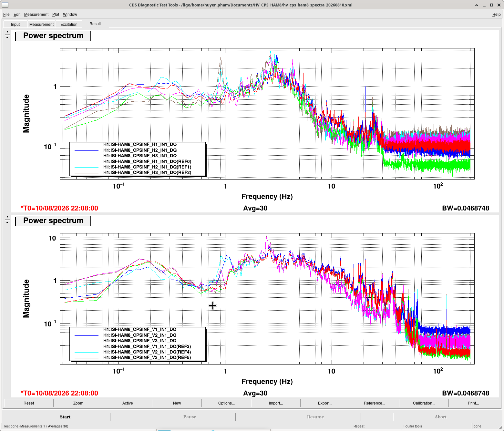The height and width of the screenshot is (431, 504).
Task: Open the Options... dialog button
Action: 226,403
